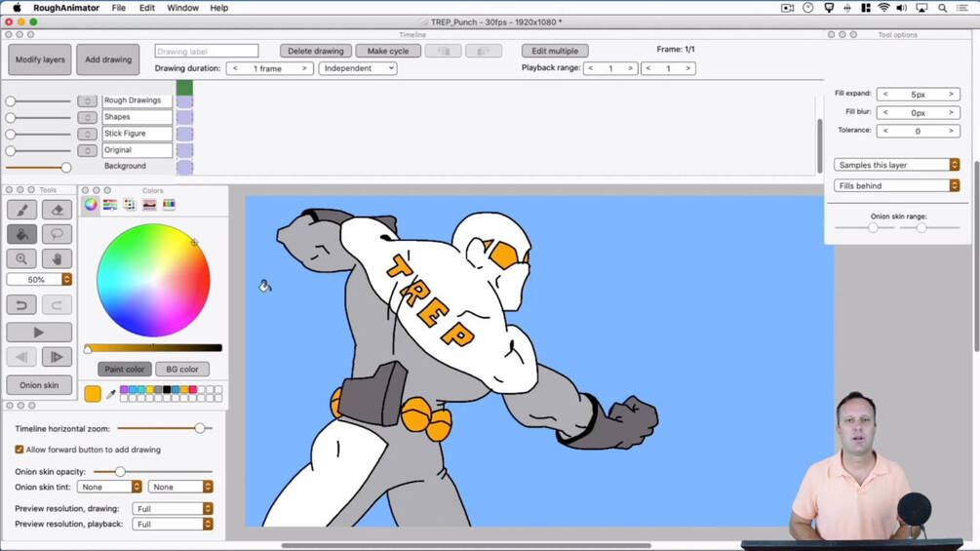The height and width of the screenshot is (551, 980).
Task: Open the Window menu
Action: 182,8
